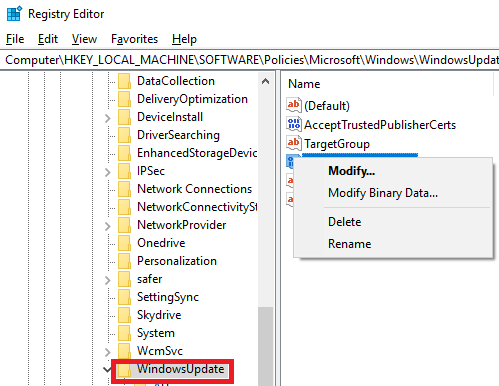
Task: Collapse the WindowsUpdate key
Action: [107, 369]
